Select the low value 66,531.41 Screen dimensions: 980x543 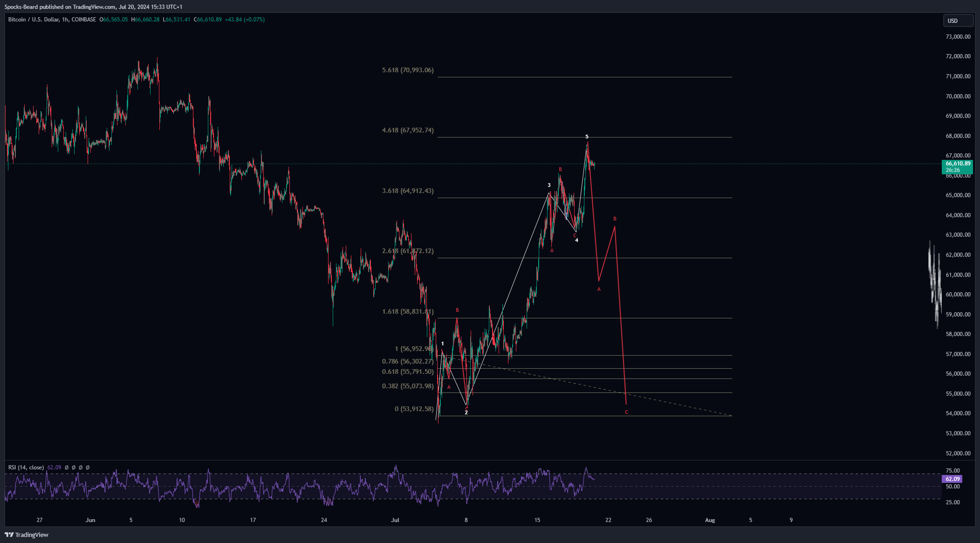(178, 20)
